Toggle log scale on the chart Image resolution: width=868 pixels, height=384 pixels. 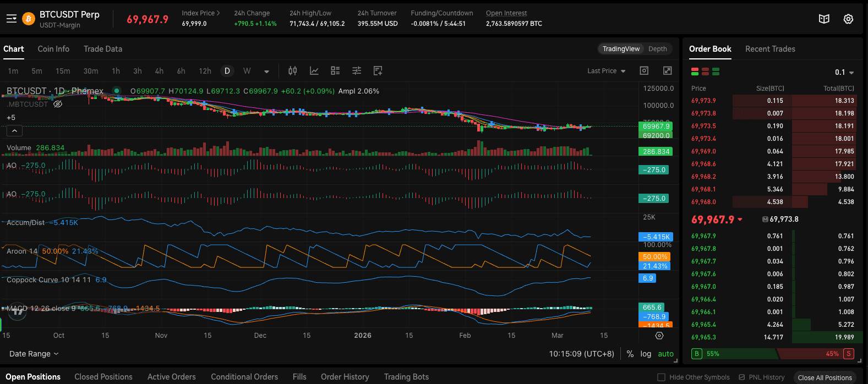pyautogui.click(x=646, y=354)
